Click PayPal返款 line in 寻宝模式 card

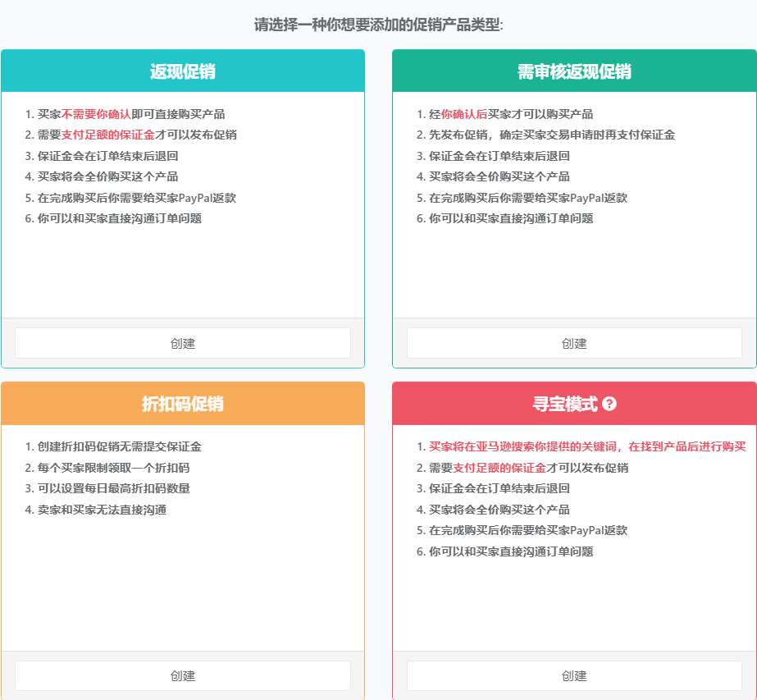528,530
